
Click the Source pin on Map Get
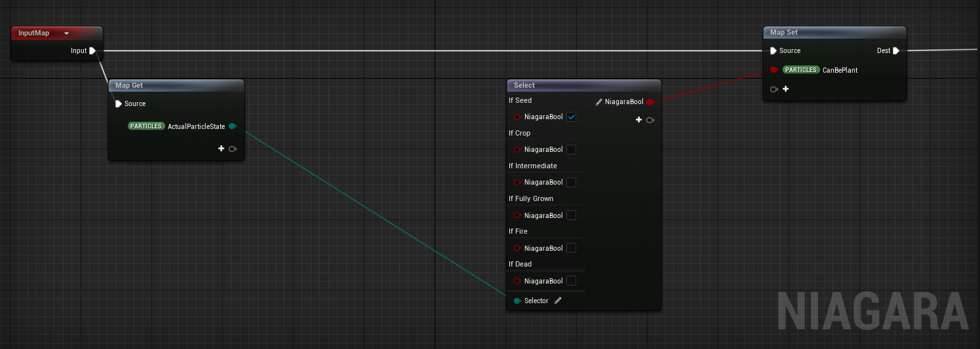click(119, 103)
